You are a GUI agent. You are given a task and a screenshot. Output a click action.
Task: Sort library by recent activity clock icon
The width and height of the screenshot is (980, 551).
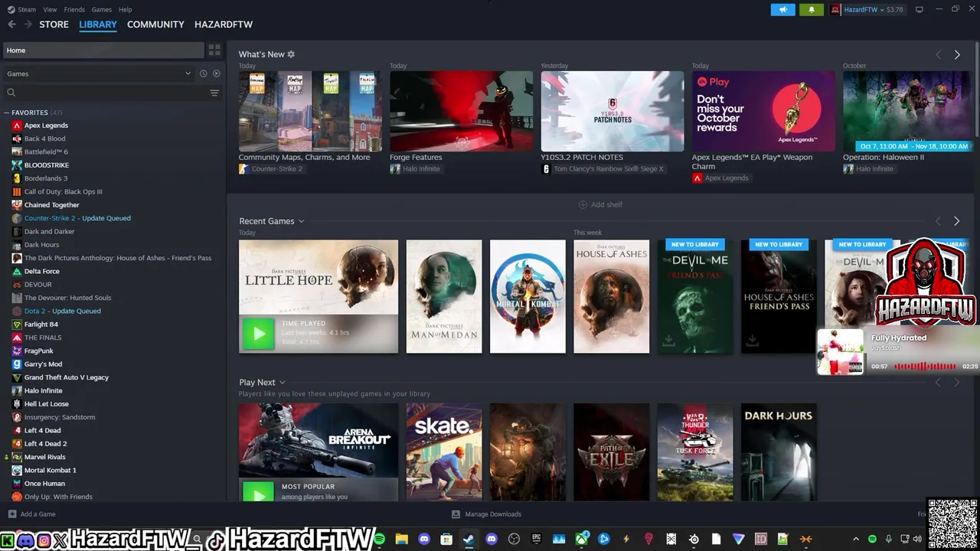click(x=203, y=73)
